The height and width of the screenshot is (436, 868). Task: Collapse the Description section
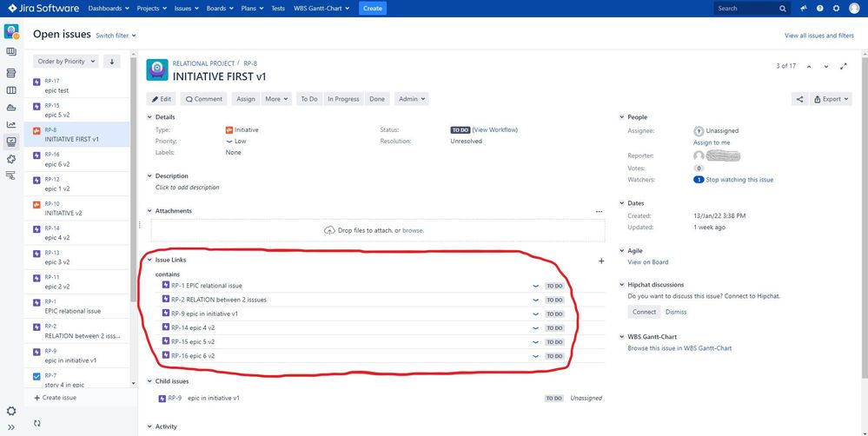pos(149,176)
